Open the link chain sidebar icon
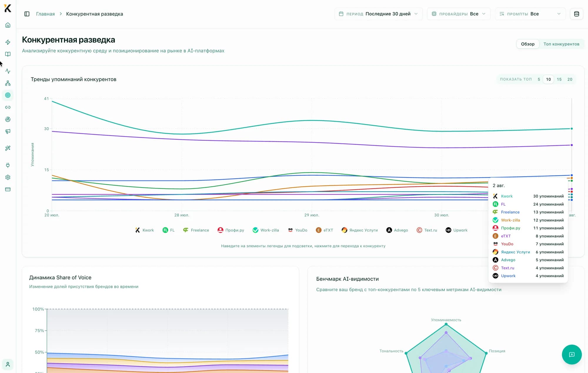Viewport: 588px width, 373px height. 8,107
